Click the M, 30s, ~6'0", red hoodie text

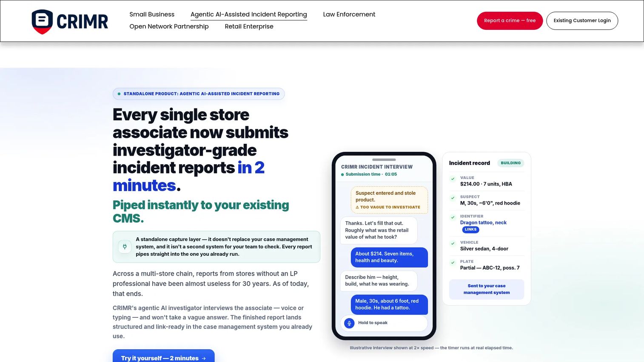(490, 203)
